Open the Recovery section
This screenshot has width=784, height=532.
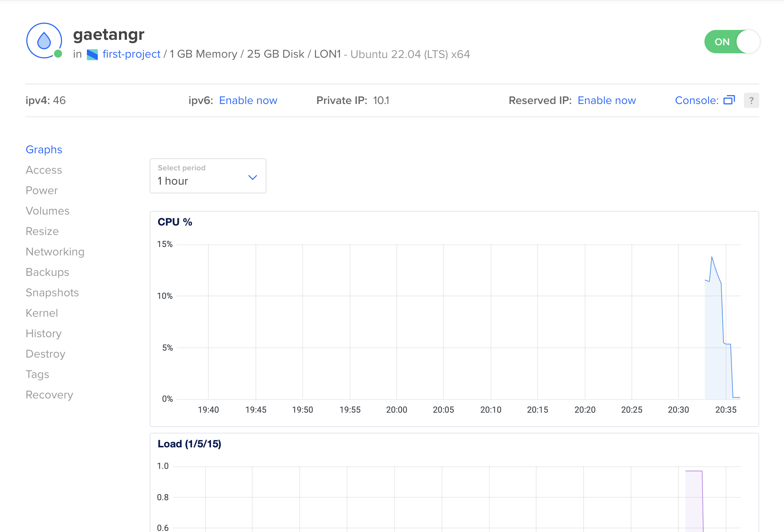tap(49, 395)
